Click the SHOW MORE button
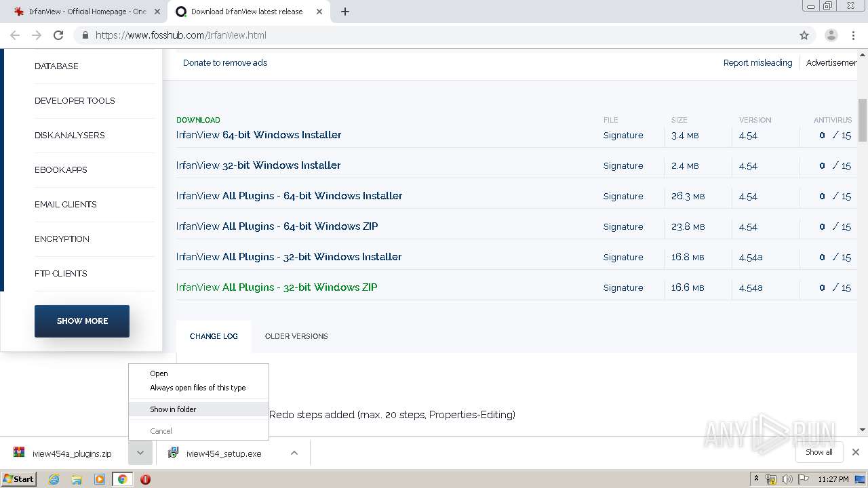The image size is (868, 488). coord(82,321)
